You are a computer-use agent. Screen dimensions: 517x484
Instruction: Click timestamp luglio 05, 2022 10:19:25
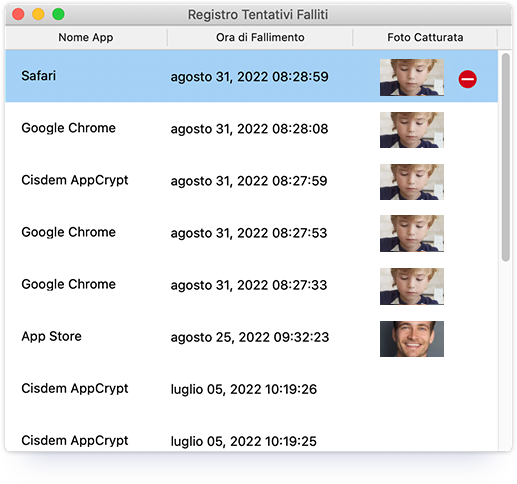point(244,441)
